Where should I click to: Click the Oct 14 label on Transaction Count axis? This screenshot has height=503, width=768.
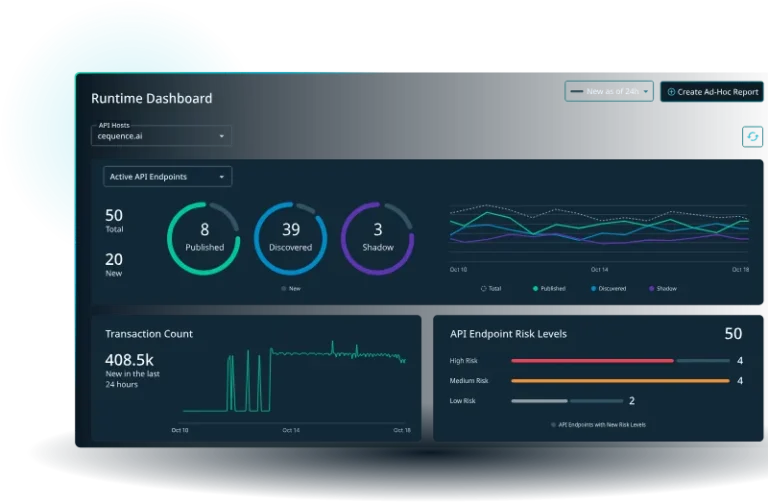click(291, 430)
